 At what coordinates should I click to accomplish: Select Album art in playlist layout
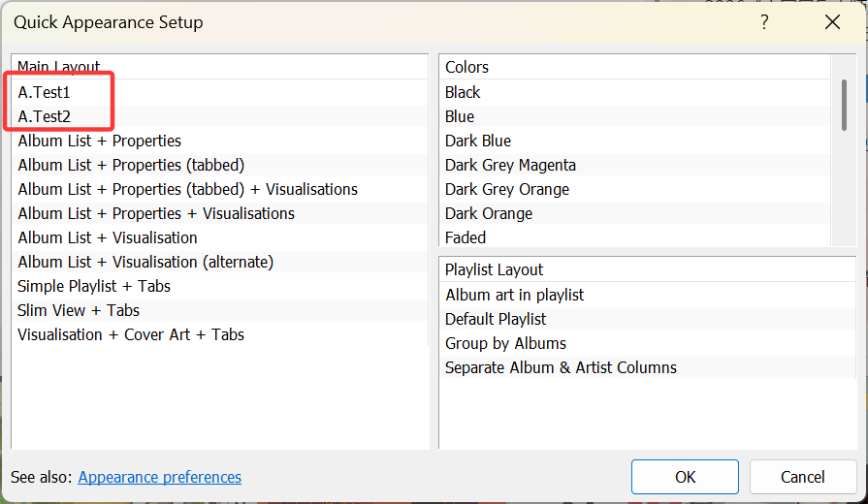514,295
